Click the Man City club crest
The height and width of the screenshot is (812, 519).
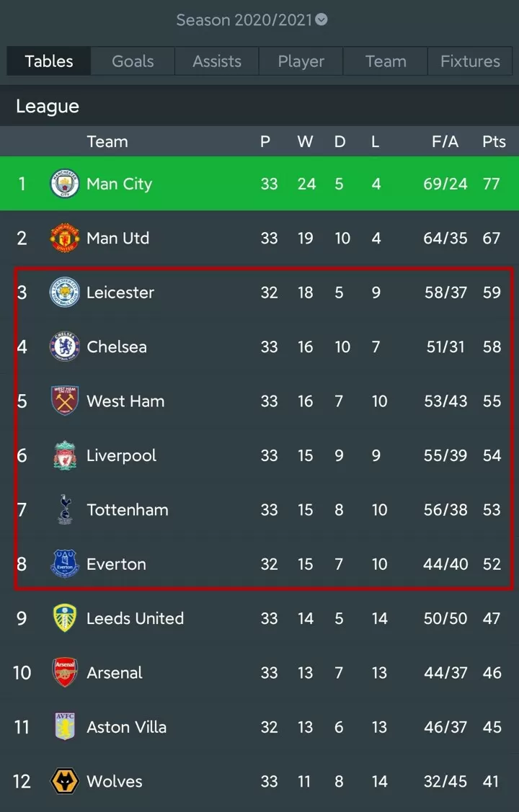(65, 184)
